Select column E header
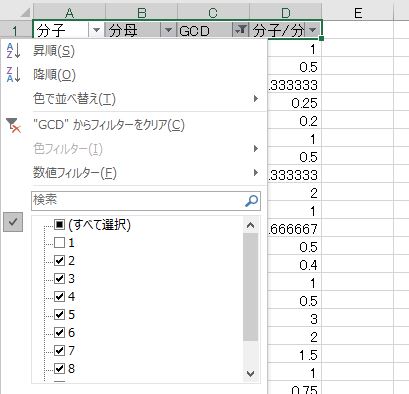The width and height of the screenshot is (409, 394). pos(358,13)
